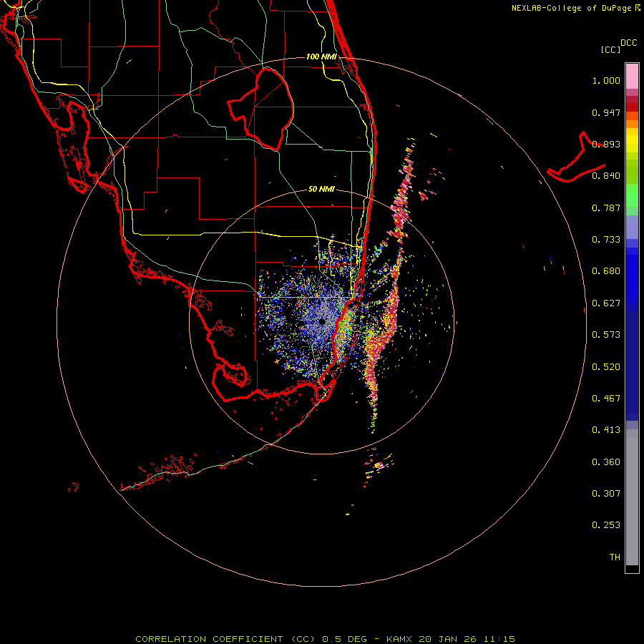This screenshot has height=644, width=644.
Task: Click the 1.000 value on the legend
Action: click(606, 80)
